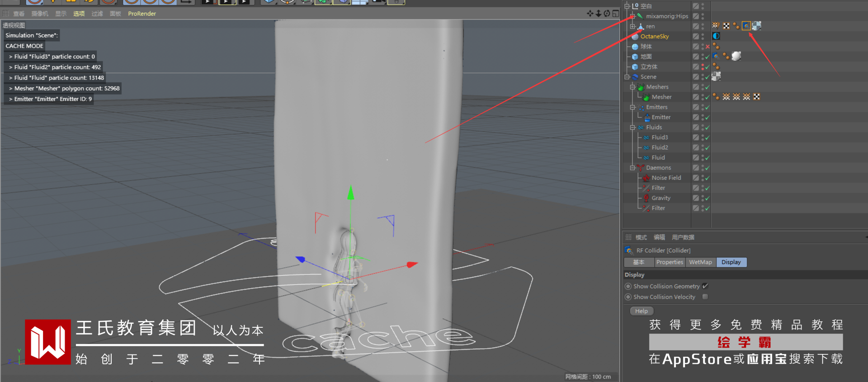Collapse the 空白 null object tree

tap(627, 6)
